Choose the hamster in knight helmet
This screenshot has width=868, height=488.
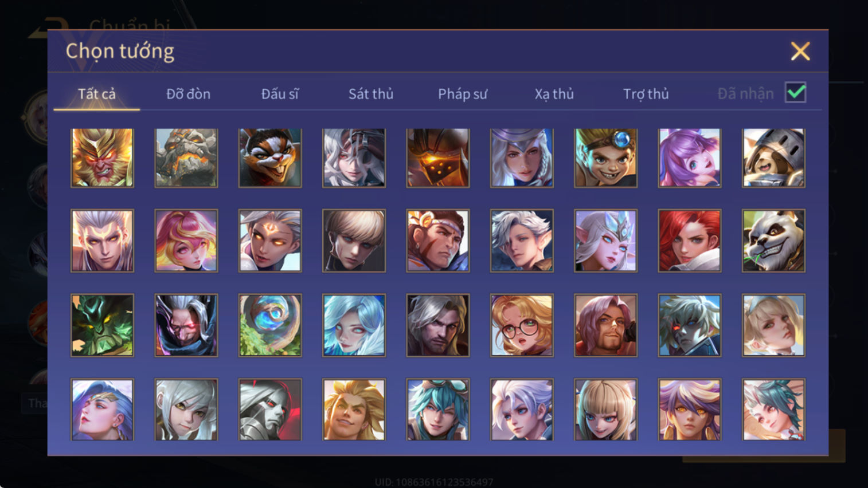[773, 158]
